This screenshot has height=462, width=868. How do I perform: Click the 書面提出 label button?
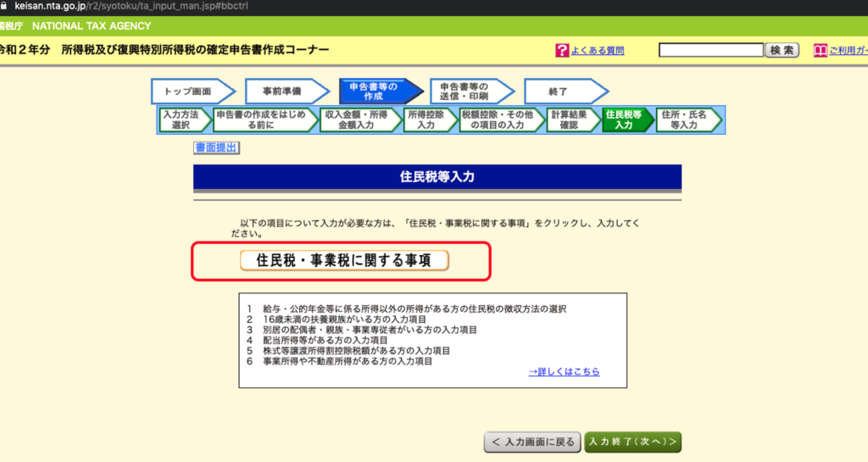(216, 148)
